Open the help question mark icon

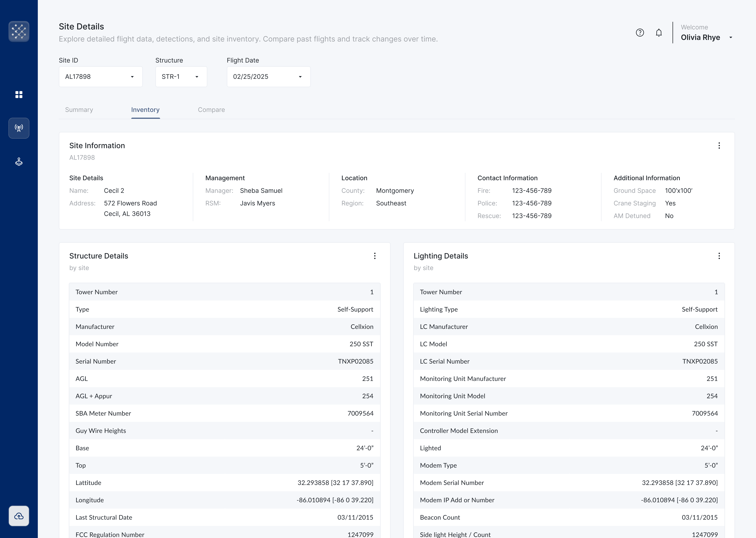[x=640, y=32]
